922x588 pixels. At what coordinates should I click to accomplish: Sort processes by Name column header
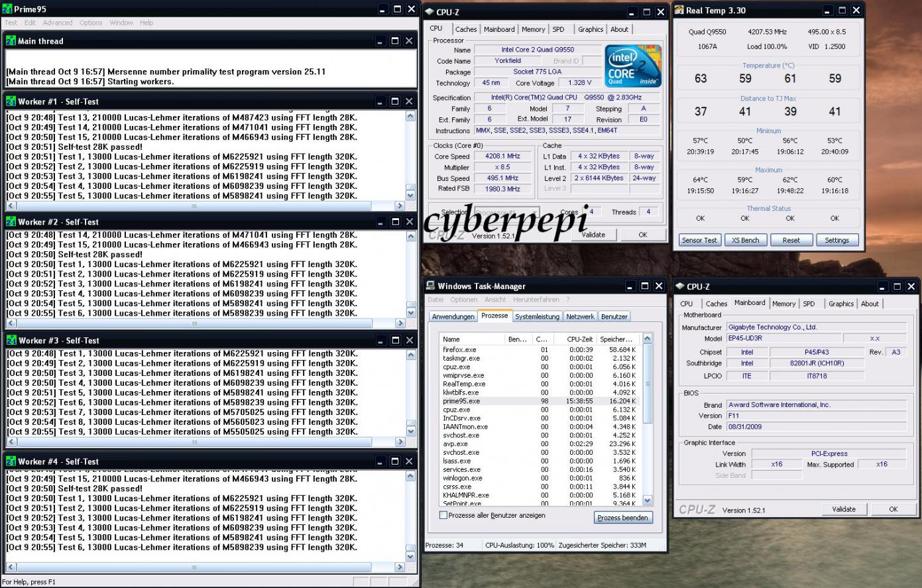coord(472,339)
